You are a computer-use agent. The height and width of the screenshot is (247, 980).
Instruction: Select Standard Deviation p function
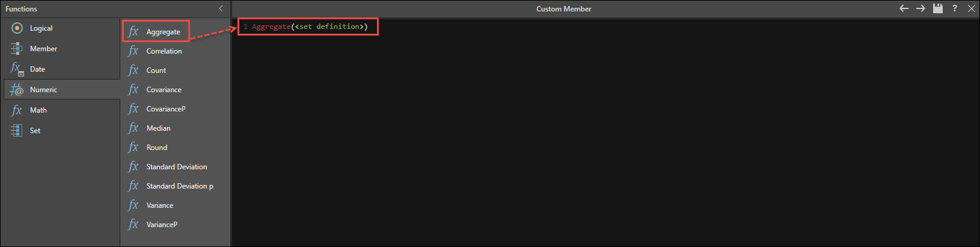tap(179, 186)
